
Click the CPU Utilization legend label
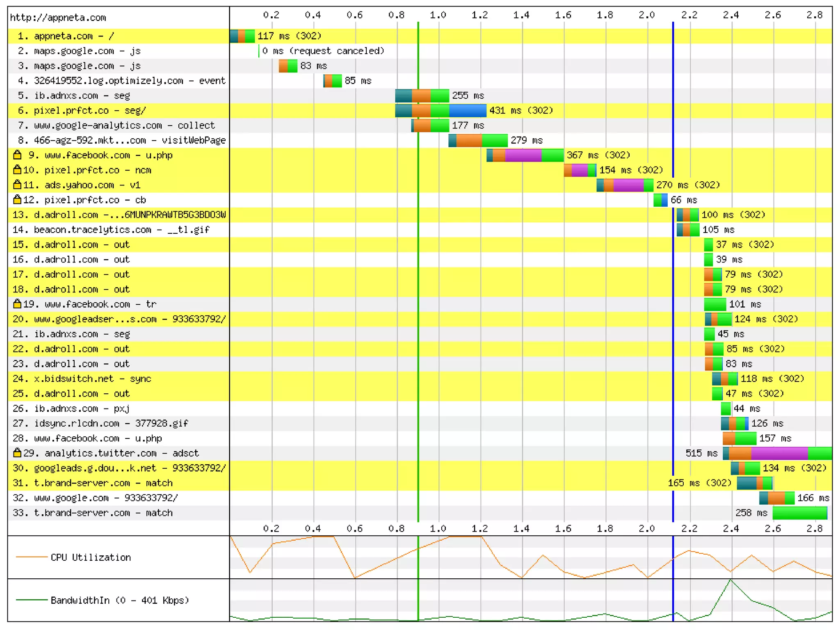91,557
